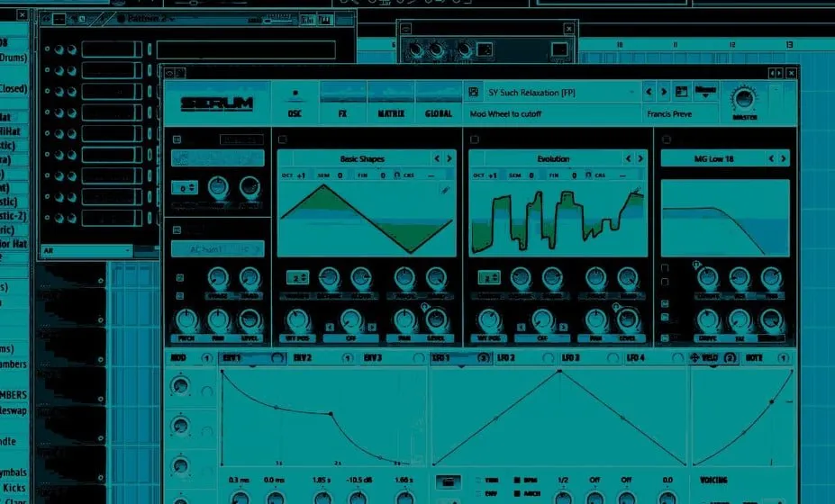Open the OSC tab in Serum

[295, 103]
